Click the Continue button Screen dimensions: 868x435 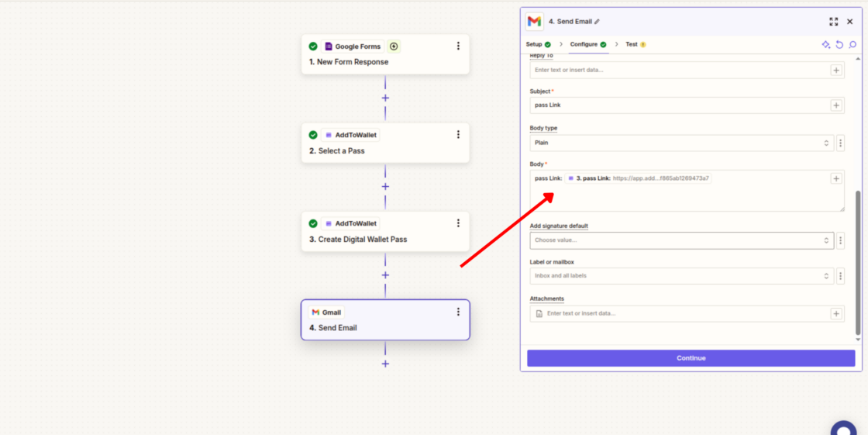click(x=691, y=358)
